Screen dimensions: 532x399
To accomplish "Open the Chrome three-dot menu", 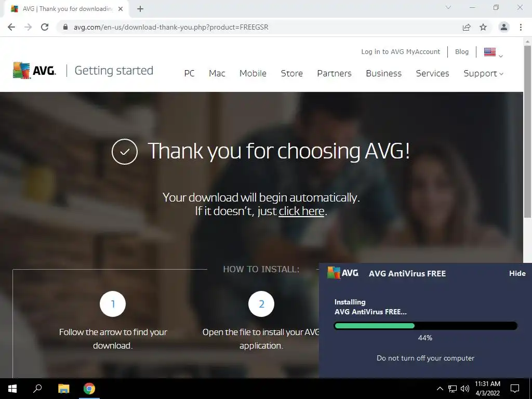I will (521, 27).
